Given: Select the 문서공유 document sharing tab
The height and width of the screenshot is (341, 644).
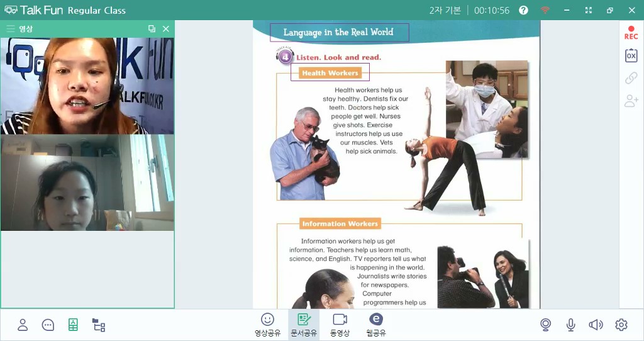Looking at the screenshot, I should 304,325.
